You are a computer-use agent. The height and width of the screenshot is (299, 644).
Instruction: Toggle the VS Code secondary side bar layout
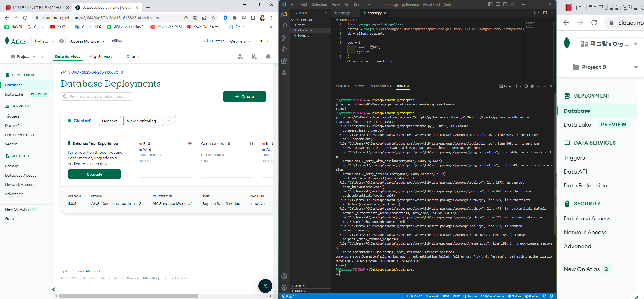505,4
